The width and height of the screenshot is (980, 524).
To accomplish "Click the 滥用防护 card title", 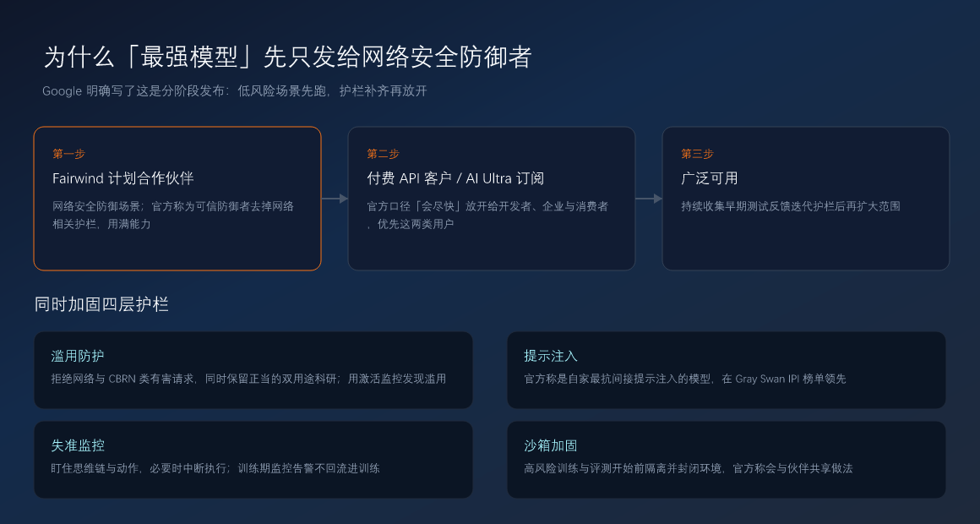I will tap(78, 356).
